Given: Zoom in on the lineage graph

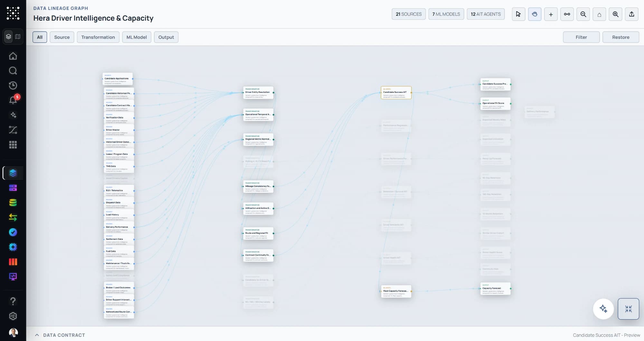Looking at the screenshot, I should [x=615, y=14].
